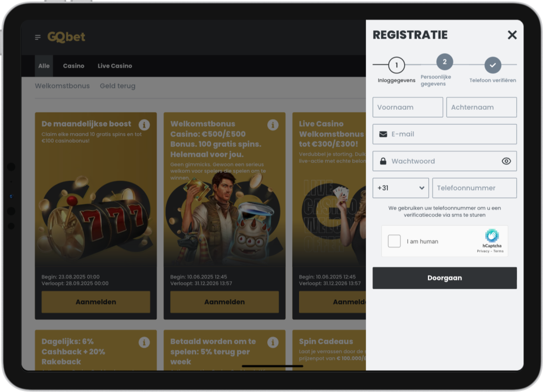Image resolution: width=543 pixels, height=392 pixels.
Task: Select the Geld terug filter
Action: 117,86
